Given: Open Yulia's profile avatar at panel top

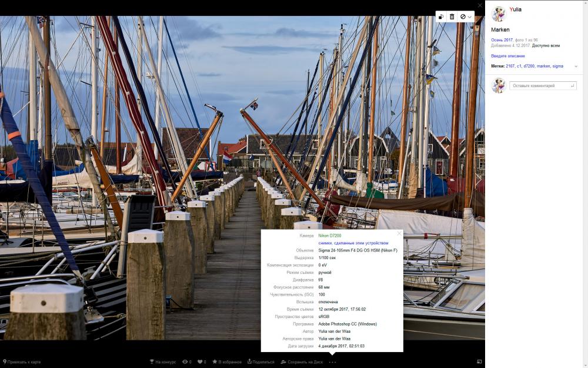Looking at the screenshot, I should tap(499, 14).
